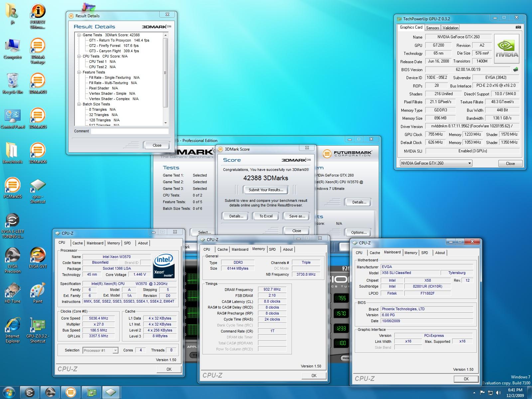Image resolution: width=532 pixels, height=399 pixels.
Task: Open the Processor #1 selection dropdown
Action: coord(100,350)
